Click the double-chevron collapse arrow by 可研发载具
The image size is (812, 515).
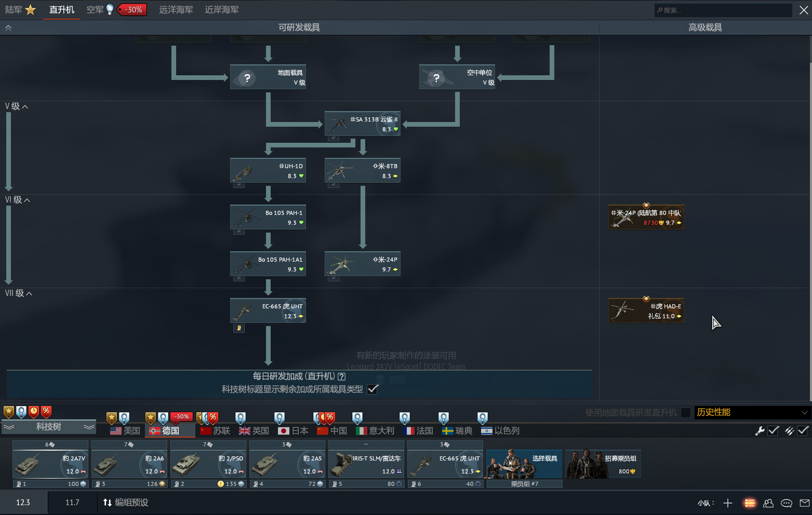8,28
